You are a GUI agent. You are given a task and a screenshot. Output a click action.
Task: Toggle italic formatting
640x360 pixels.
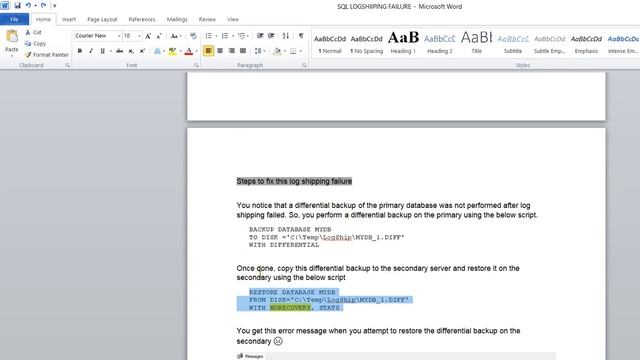(91, 51)
